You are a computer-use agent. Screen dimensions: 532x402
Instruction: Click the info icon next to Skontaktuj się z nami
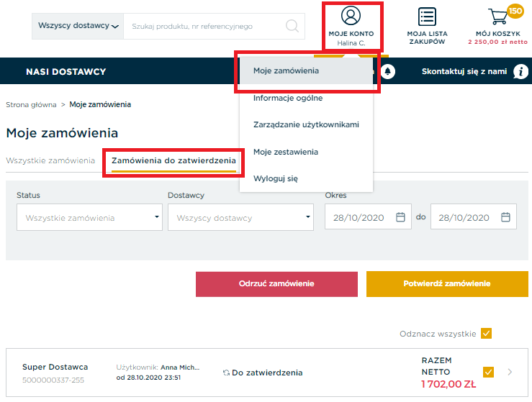520,71
